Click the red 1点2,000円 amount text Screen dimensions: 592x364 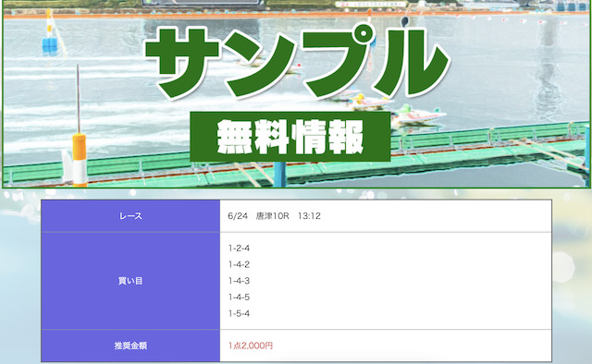(x=251, y=346)
